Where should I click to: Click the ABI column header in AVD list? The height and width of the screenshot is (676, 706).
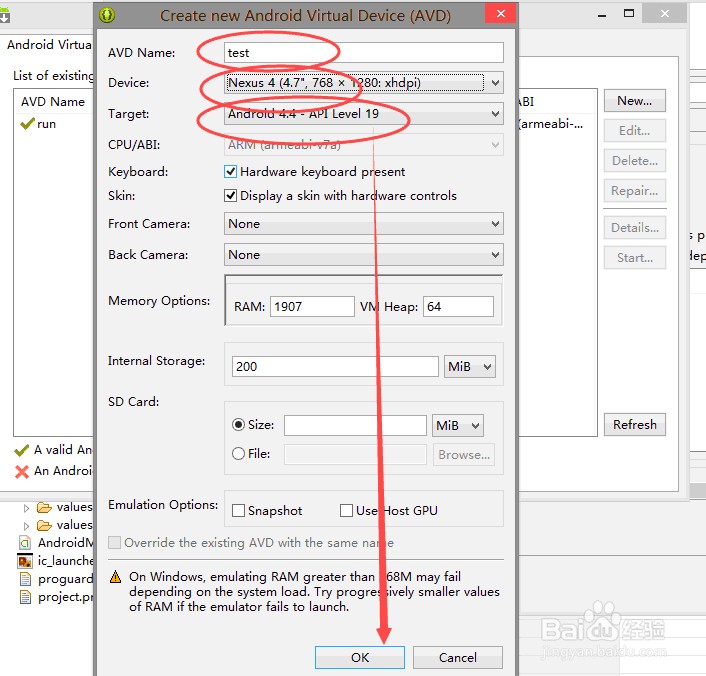coord(526,102)
